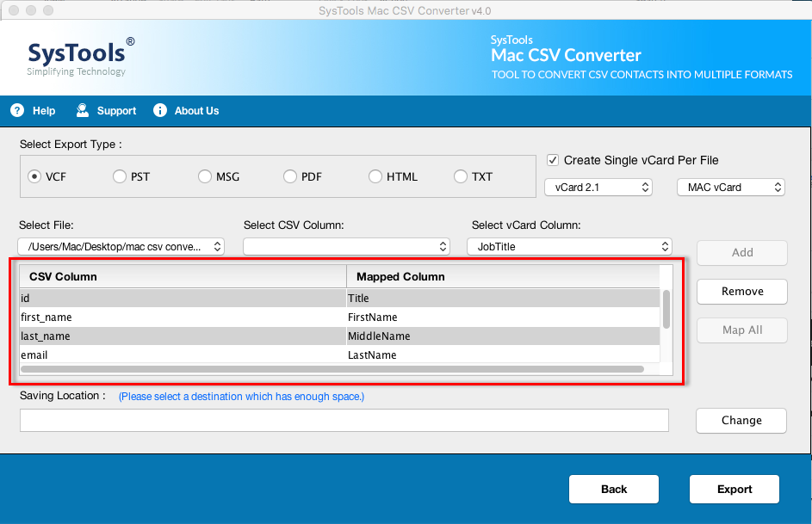Click the mapping table horizontal scrollbar
This screenshot has height=524, width=812.
coord(332,369)
